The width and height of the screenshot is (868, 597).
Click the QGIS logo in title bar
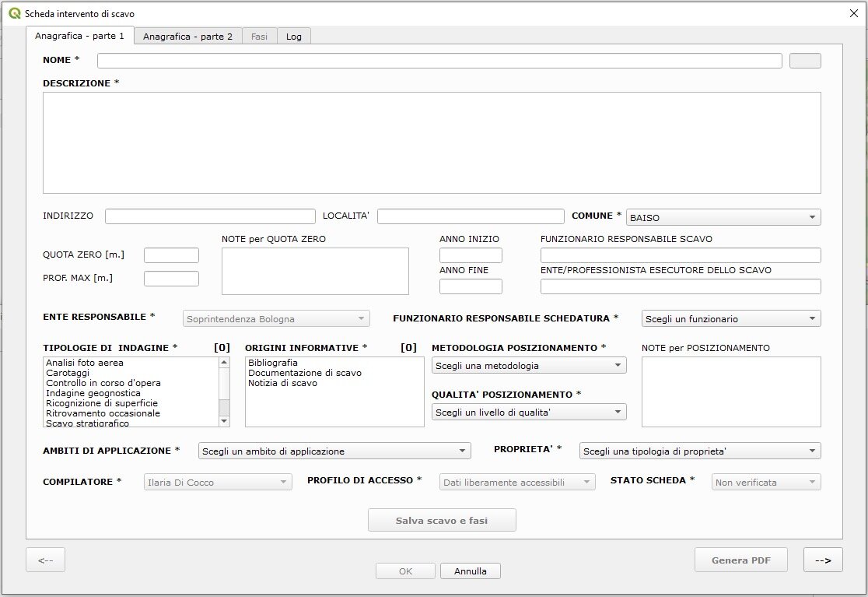(15, 13)
